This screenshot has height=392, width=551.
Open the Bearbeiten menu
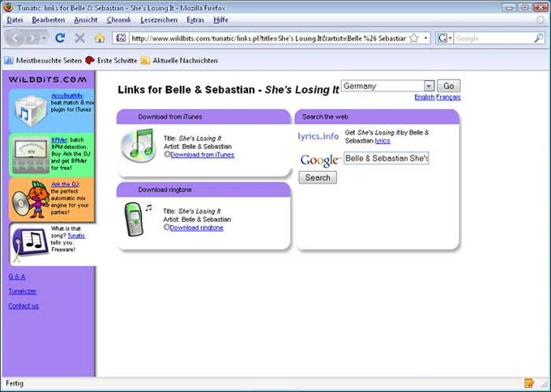pyautogui.click(x=48, y=20)
